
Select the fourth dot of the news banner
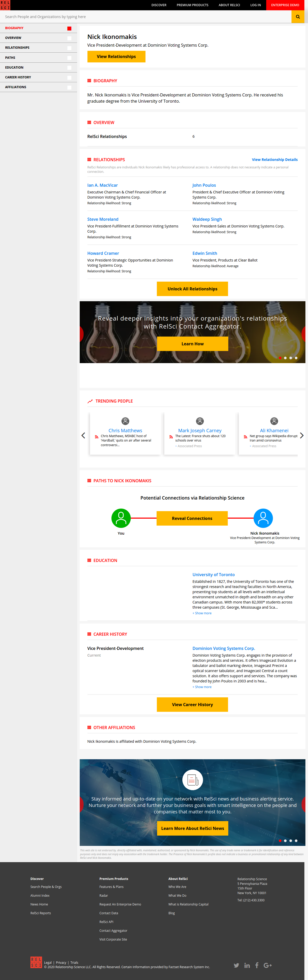(x=296, y=841)
